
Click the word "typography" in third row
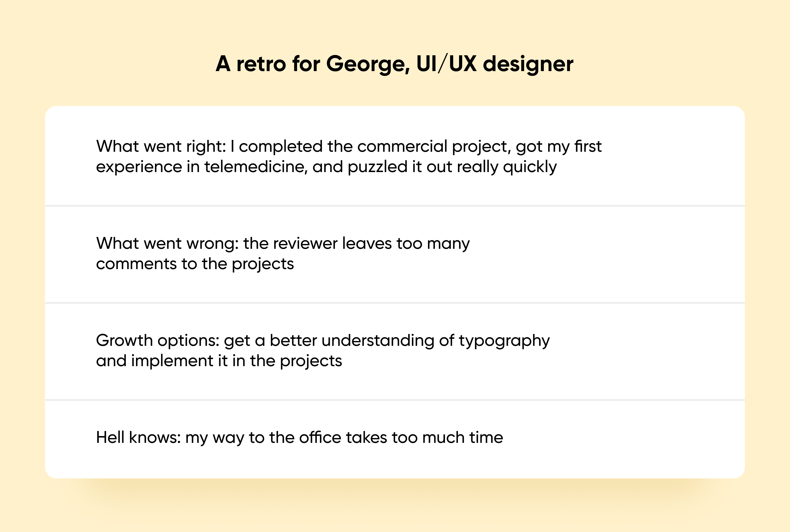click(x=504, y=341)
